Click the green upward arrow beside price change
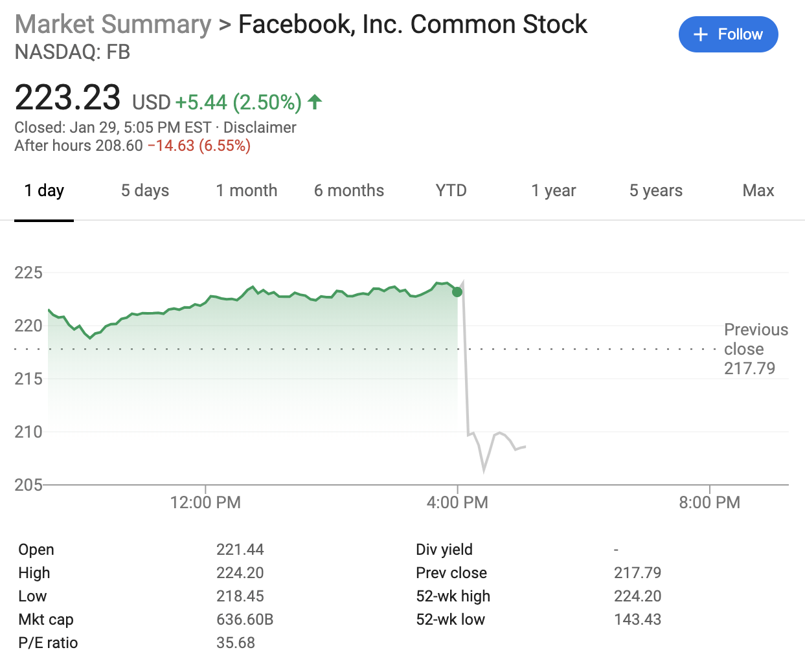805x672 pixels. (315, 102)
